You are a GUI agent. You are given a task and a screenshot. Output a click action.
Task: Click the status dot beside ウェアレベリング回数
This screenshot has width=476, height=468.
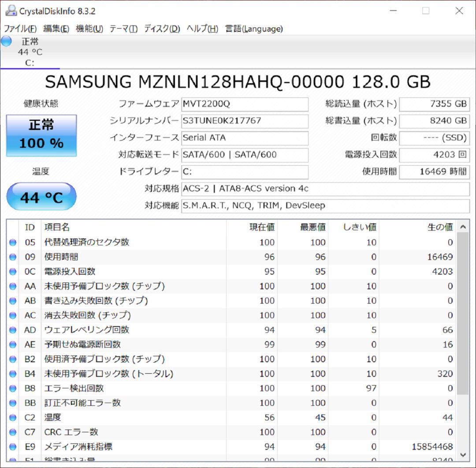pyautogui.click(x=12, y=330)
